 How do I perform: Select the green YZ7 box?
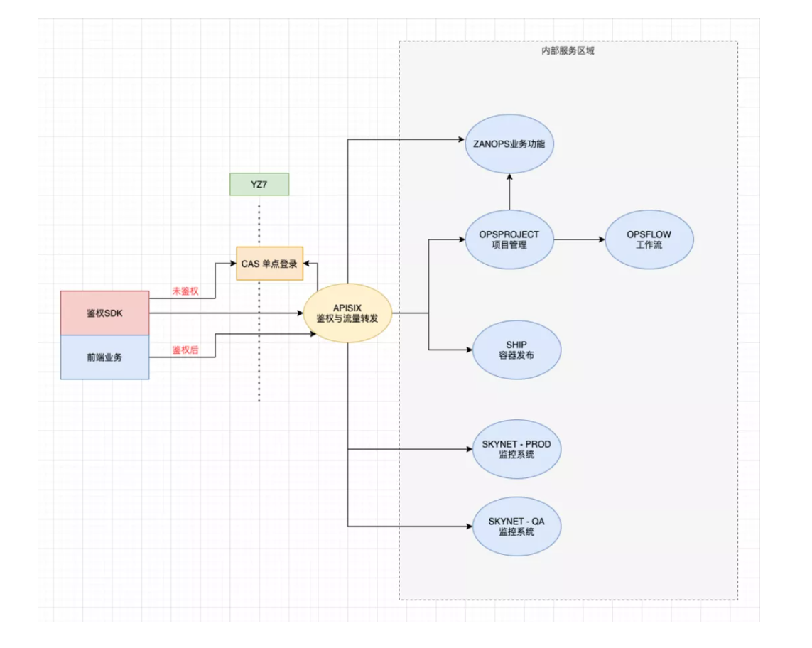tap(259, 185)
